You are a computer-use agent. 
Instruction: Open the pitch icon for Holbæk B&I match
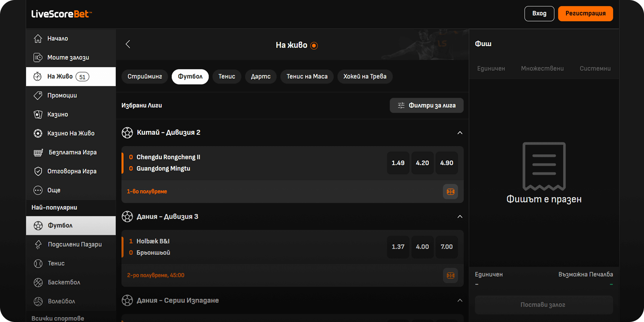(450, 276)
